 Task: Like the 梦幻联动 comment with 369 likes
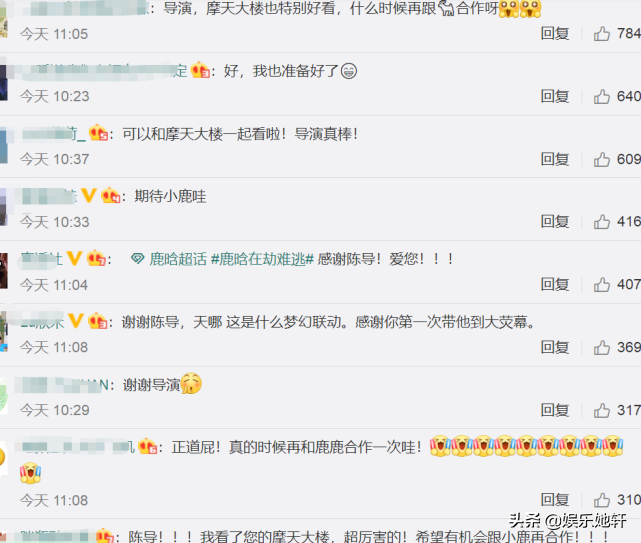coord(602,347)
